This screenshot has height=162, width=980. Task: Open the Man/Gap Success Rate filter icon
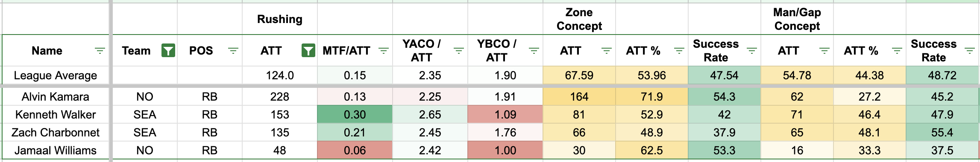pos(970,51)
